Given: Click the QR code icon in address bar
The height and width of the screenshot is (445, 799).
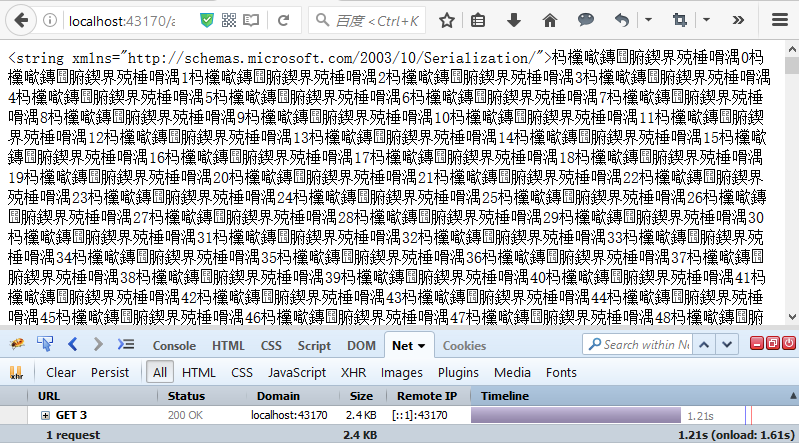Looking at the screenshot, I should tap(229, 20).
